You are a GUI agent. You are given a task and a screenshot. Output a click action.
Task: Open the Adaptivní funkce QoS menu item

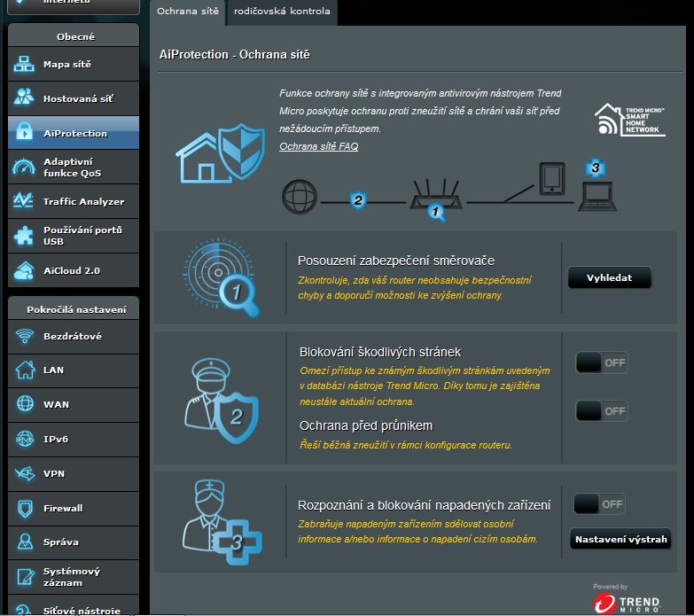pos(73,168)
